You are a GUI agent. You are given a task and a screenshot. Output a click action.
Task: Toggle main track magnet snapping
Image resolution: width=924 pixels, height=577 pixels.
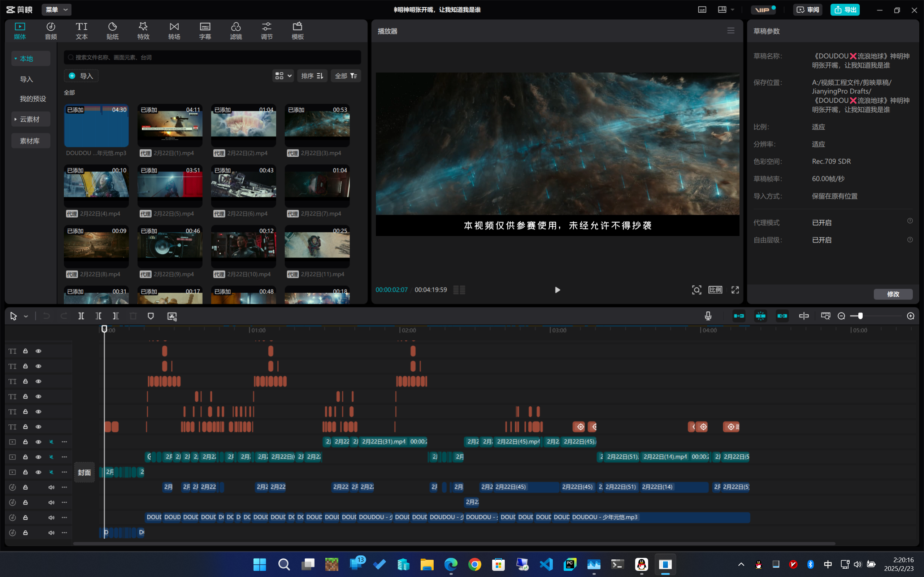(739, 316)
